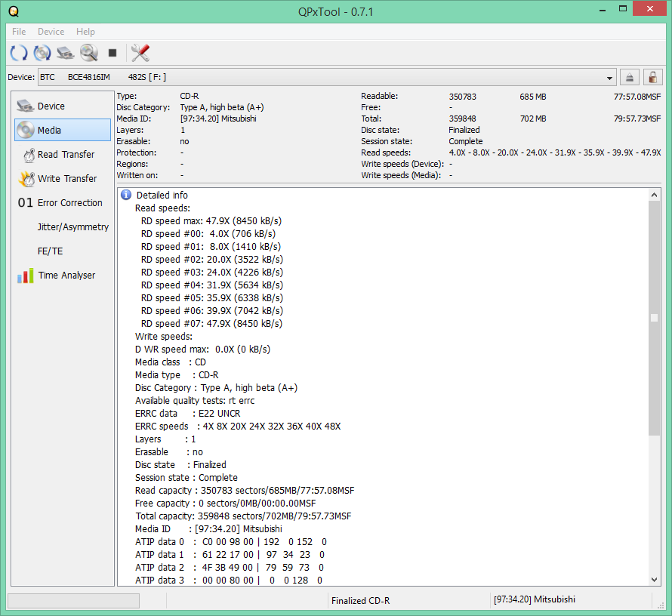Click 'RD speed #00: 4.0X (706 kB/s)' line
This screenshot has height=616, width=672.
pyautogui.click(x=208, y=234)
